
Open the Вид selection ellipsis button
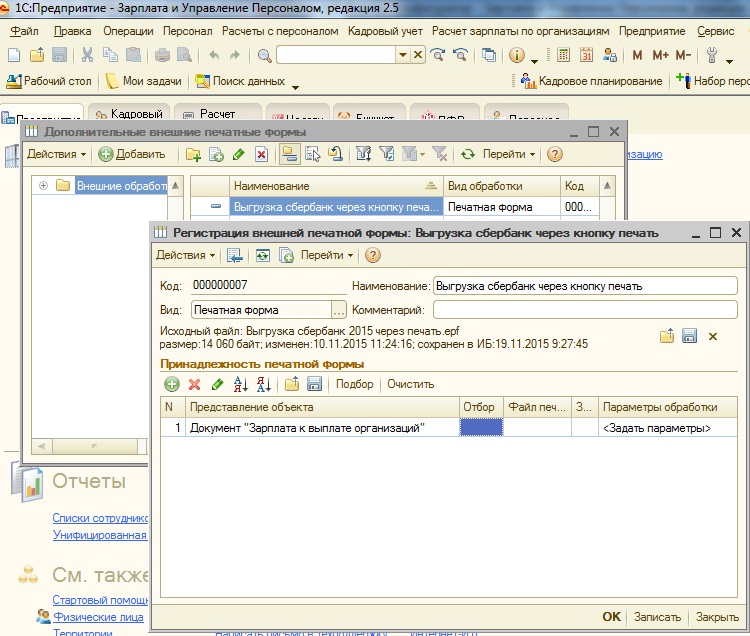tap(339, 310)
